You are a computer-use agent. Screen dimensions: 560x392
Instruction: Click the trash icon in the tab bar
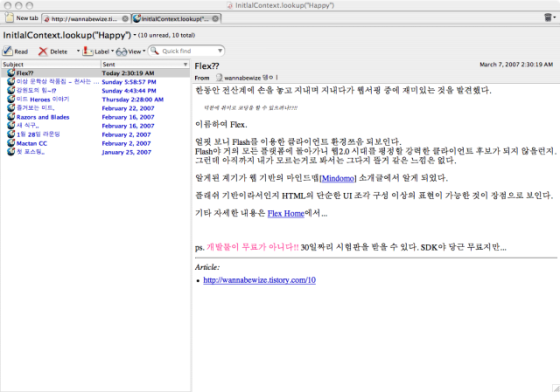tap(548, 17)
